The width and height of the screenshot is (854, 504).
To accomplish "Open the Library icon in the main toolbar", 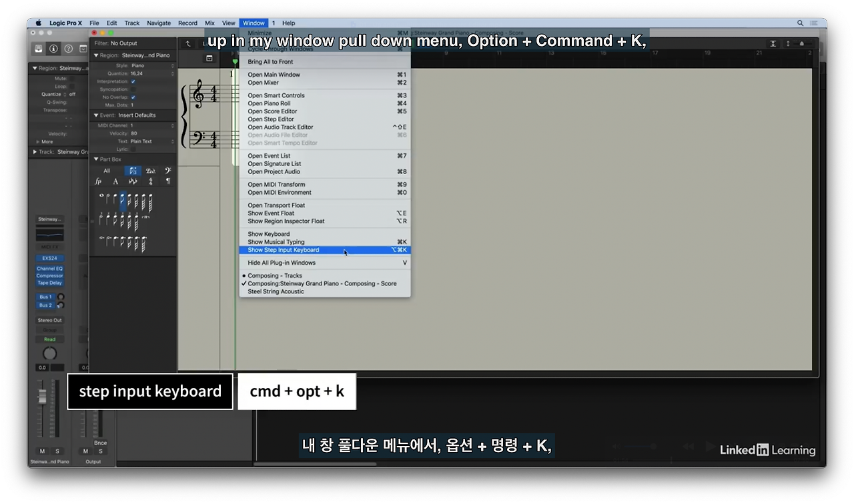I will tap(39, 49).
